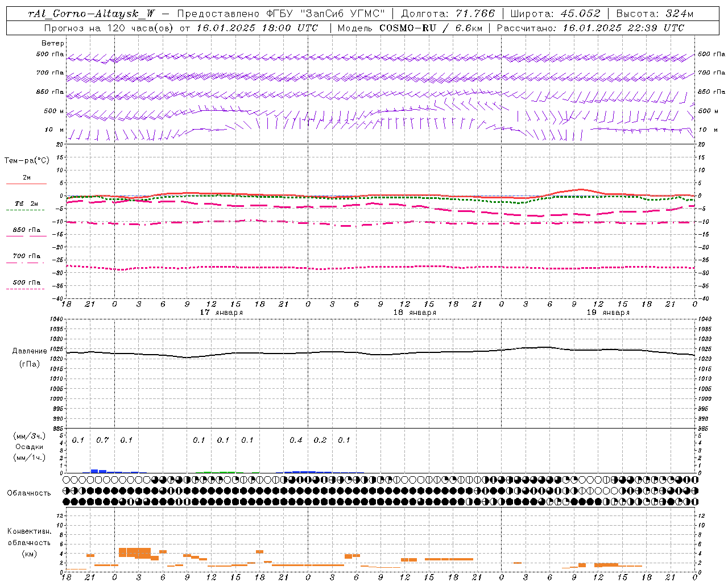The width and height of the screenshot is (728, 582).
Task: Click the Осадки panel label
Action: coord(30,447)
